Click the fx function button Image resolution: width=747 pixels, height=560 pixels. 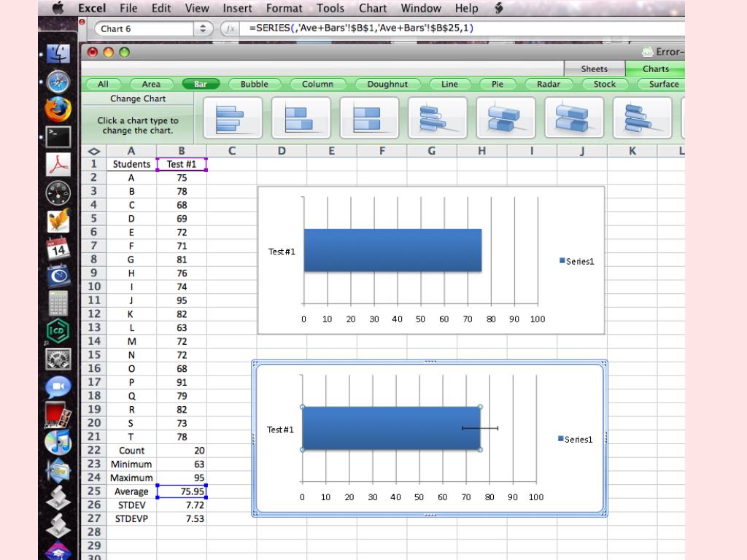(x=230, y=28)
